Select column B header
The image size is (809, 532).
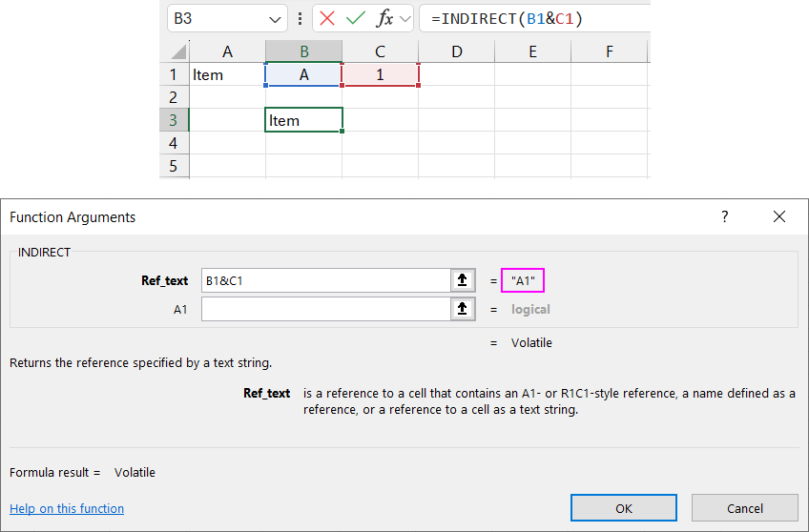click(304, 51)
